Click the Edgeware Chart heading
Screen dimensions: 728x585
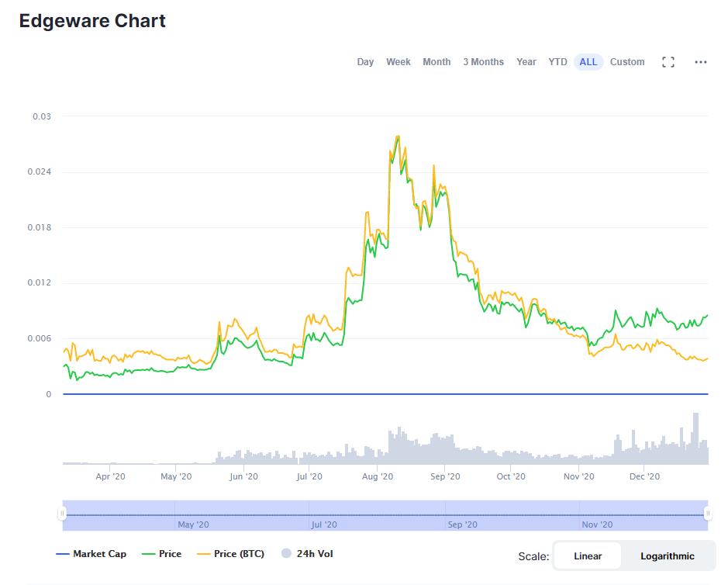point(92,21)
